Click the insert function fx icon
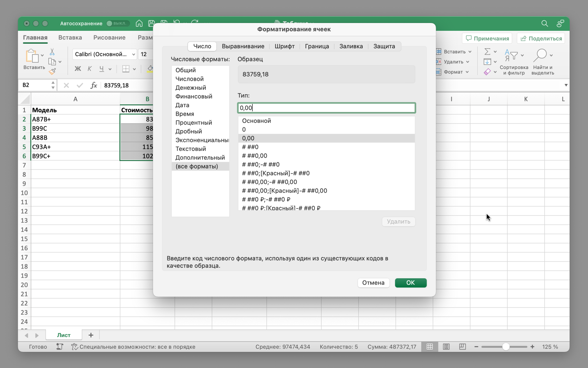Viewport: 588px width, 368px height. pos(94,85)
